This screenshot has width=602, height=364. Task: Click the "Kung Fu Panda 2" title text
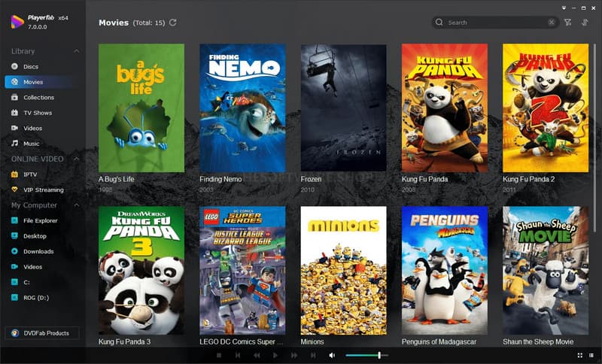529,179
